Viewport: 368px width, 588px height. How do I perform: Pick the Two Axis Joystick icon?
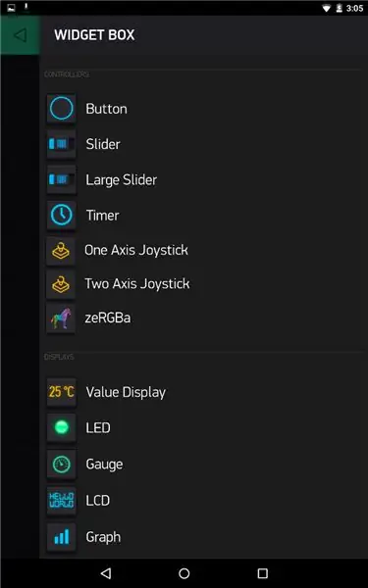[x=61, y=284]
